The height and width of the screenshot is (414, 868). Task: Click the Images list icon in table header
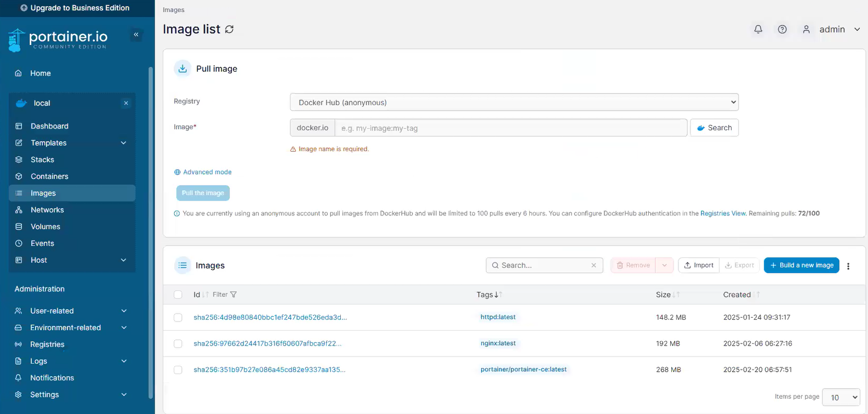pyautogui.click(x=182, y=265)
